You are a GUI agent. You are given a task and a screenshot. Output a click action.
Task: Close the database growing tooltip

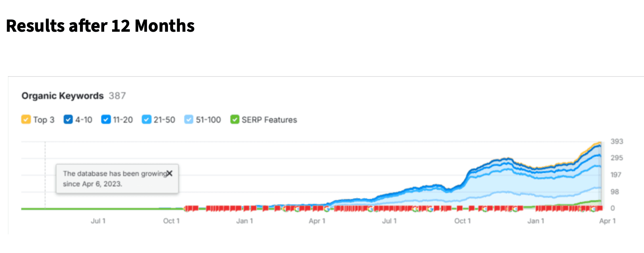(170, 173)
